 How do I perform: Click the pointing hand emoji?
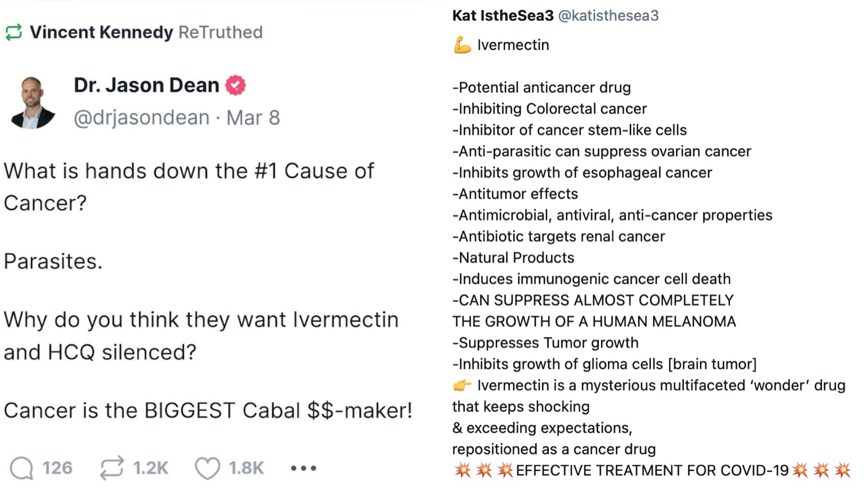click(x=462, y=386)
